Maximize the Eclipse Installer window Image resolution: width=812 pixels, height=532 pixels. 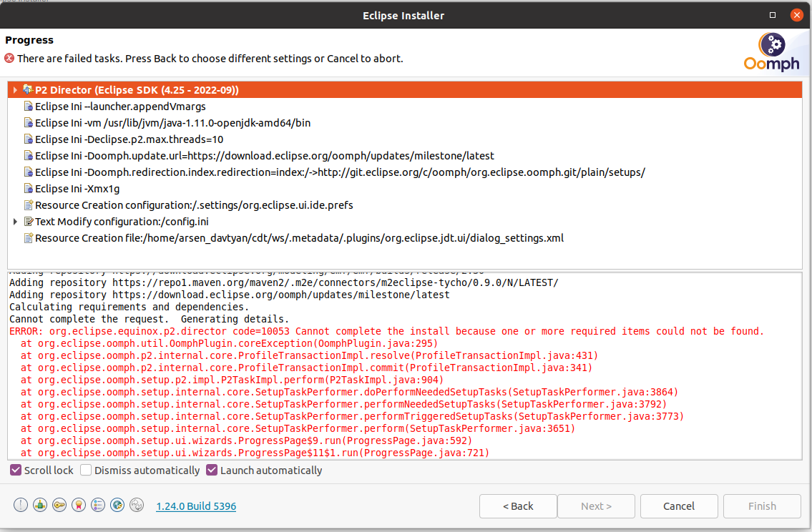[x=773, y=15]
